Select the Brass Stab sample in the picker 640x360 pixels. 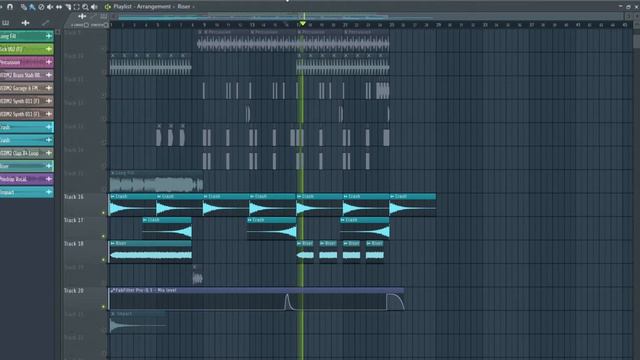27,75
